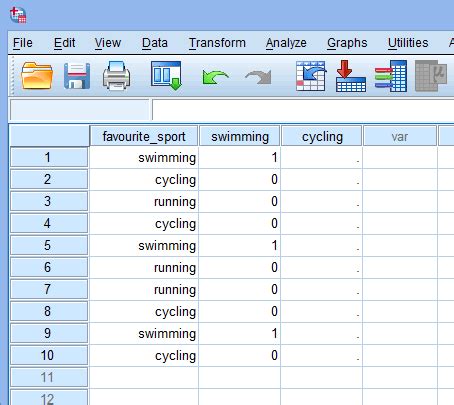The image size is (454, 405).
Task: Select the favourite_sport column header
Action: 144,136
